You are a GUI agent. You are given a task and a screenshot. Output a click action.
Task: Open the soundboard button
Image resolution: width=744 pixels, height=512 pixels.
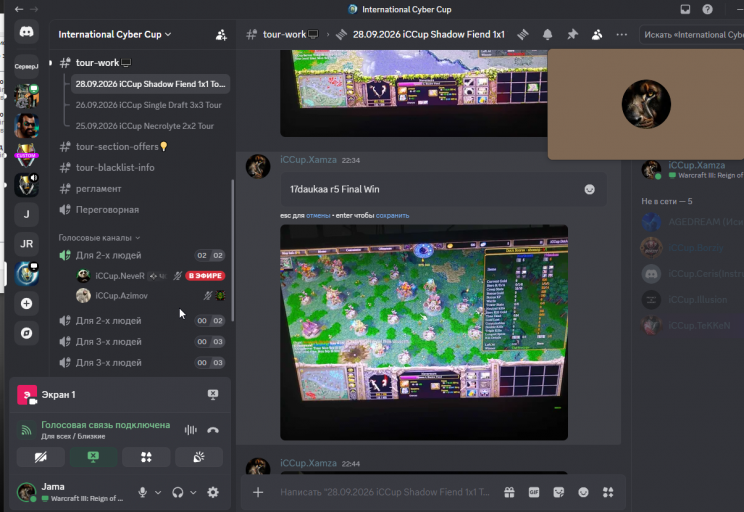point(199,457)
